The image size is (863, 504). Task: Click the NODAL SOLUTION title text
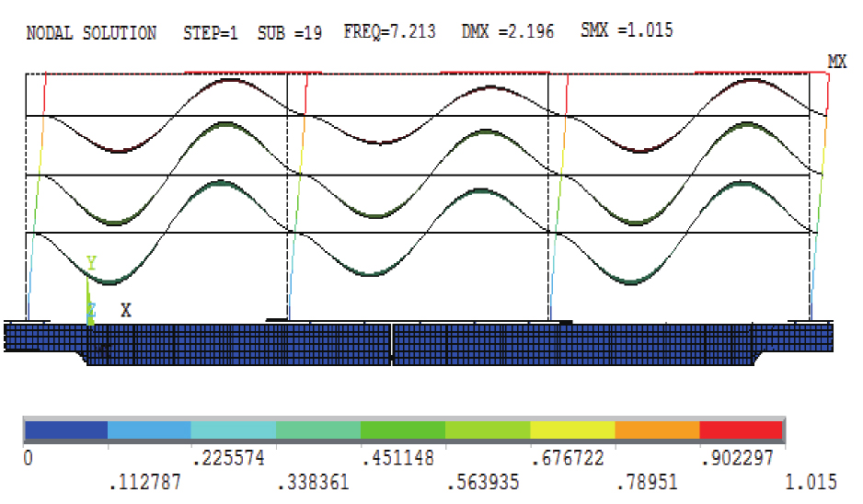coord(91,33)
